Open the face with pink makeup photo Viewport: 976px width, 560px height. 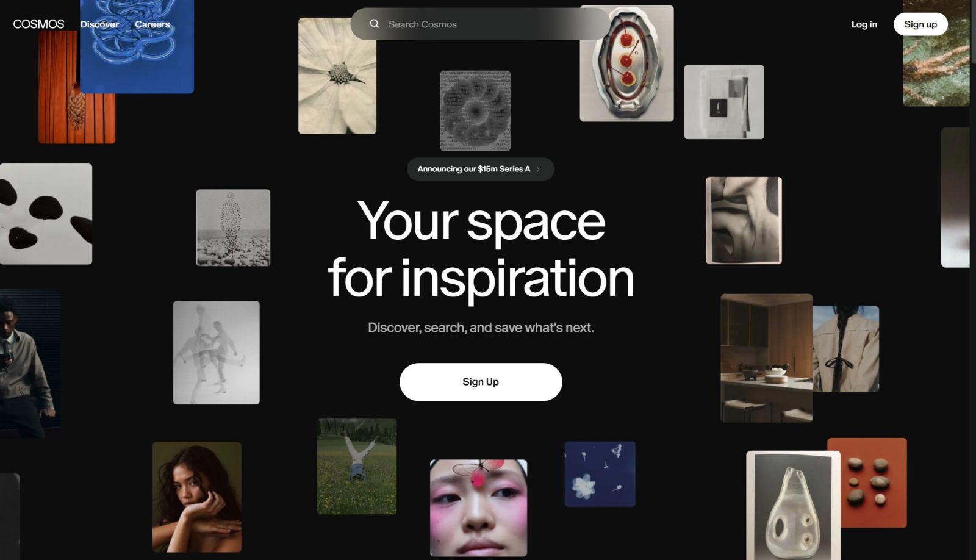click(479, 508)
